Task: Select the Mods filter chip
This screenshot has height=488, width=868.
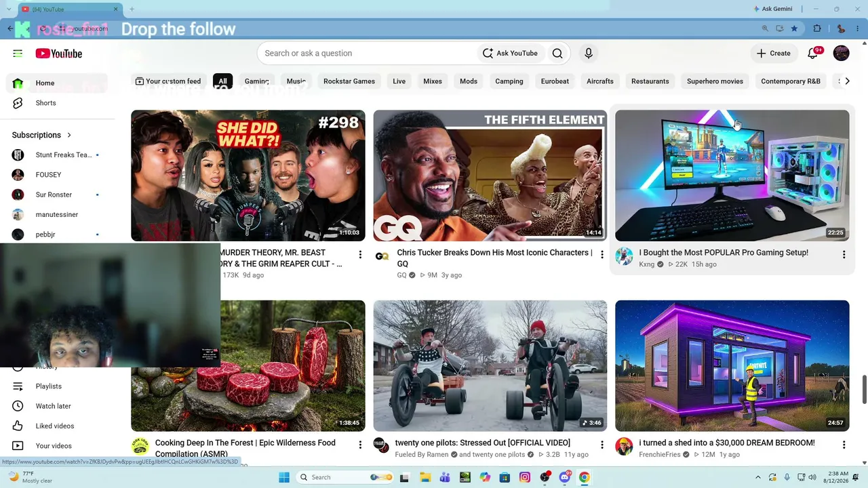Action: pyautogui.click(x=469, y=81)
